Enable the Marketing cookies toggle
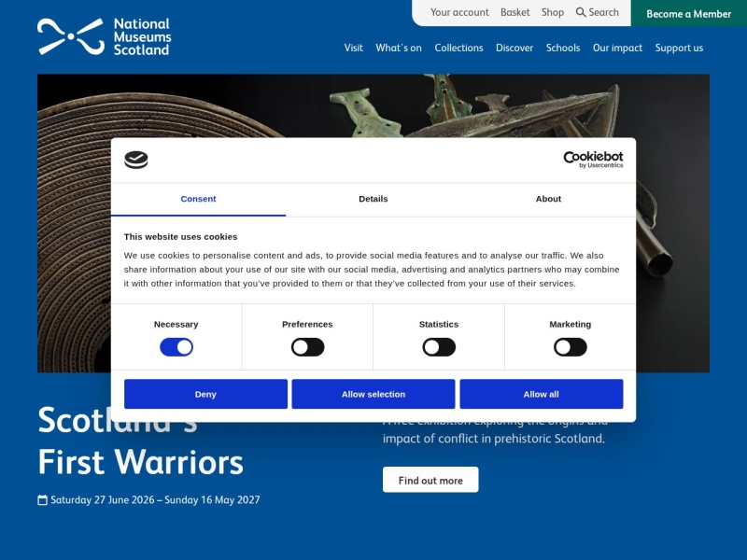 (x=571, y=347)
